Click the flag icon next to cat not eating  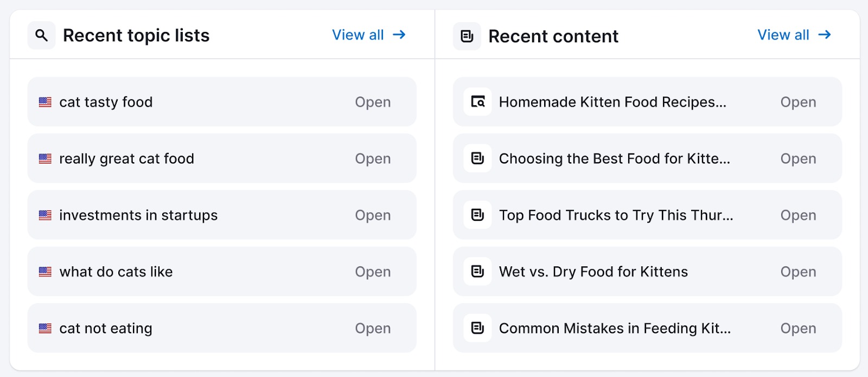click(45, 328)
